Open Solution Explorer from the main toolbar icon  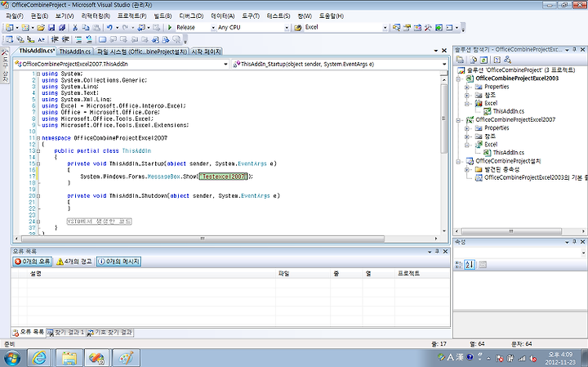pos(396,28)
